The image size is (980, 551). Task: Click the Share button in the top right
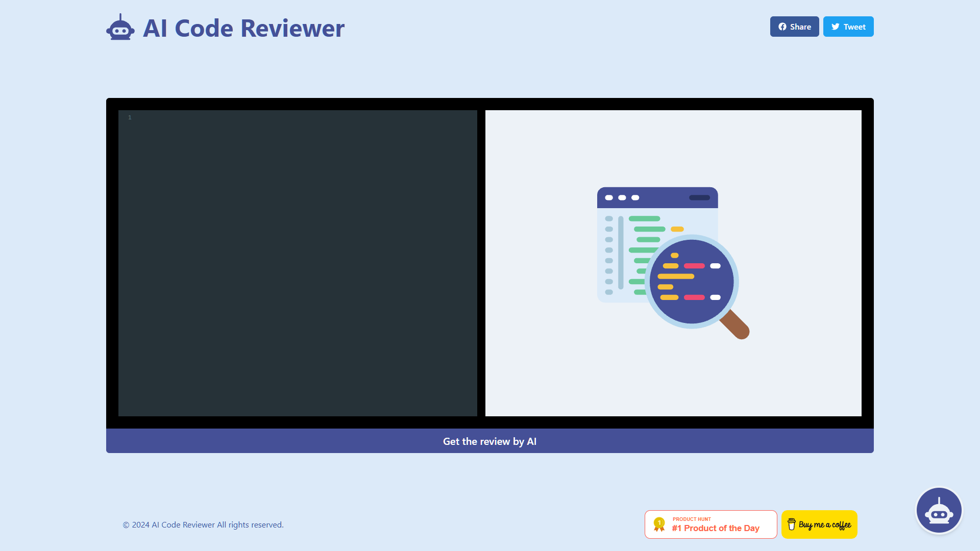point(794,27)
